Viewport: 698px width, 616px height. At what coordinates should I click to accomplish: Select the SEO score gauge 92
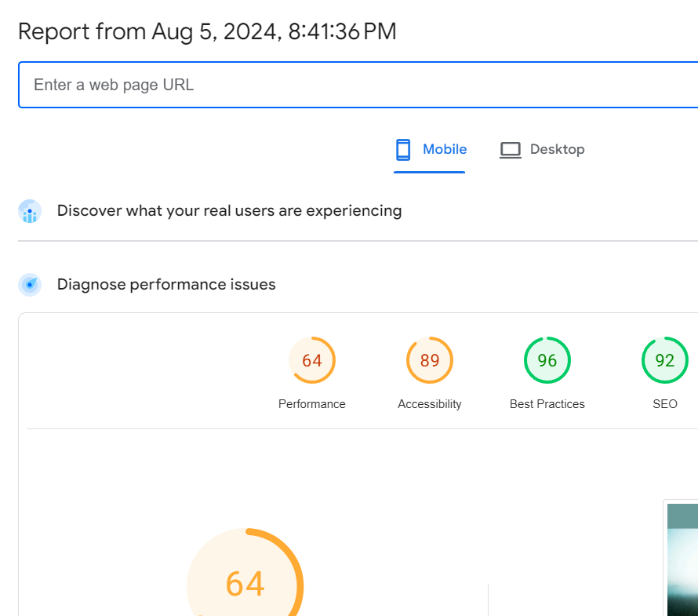point(664,360)
